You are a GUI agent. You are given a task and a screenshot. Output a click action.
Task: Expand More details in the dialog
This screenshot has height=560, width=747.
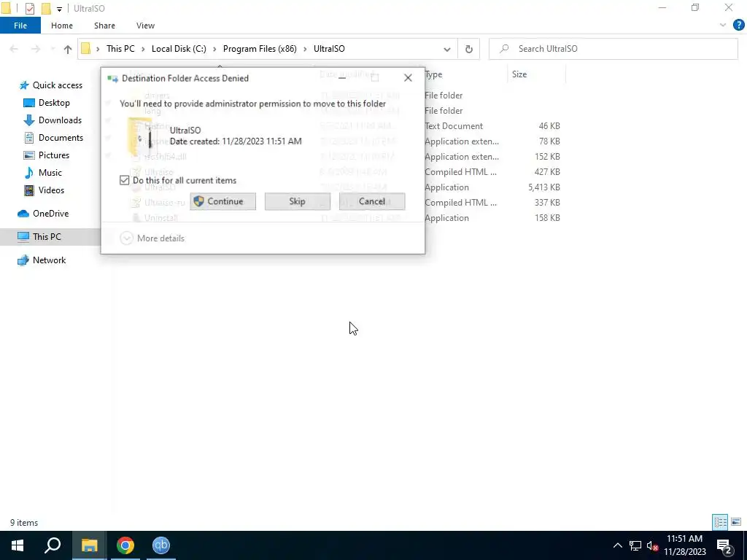152,238
